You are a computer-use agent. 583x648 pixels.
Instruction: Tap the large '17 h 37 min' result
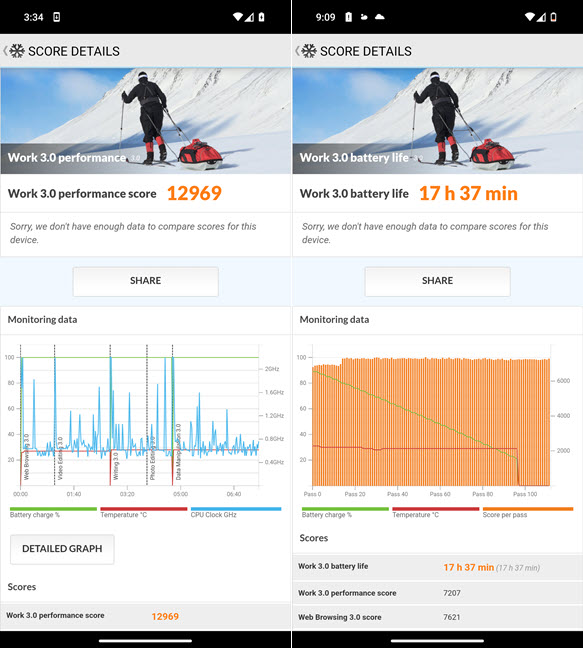468,193
